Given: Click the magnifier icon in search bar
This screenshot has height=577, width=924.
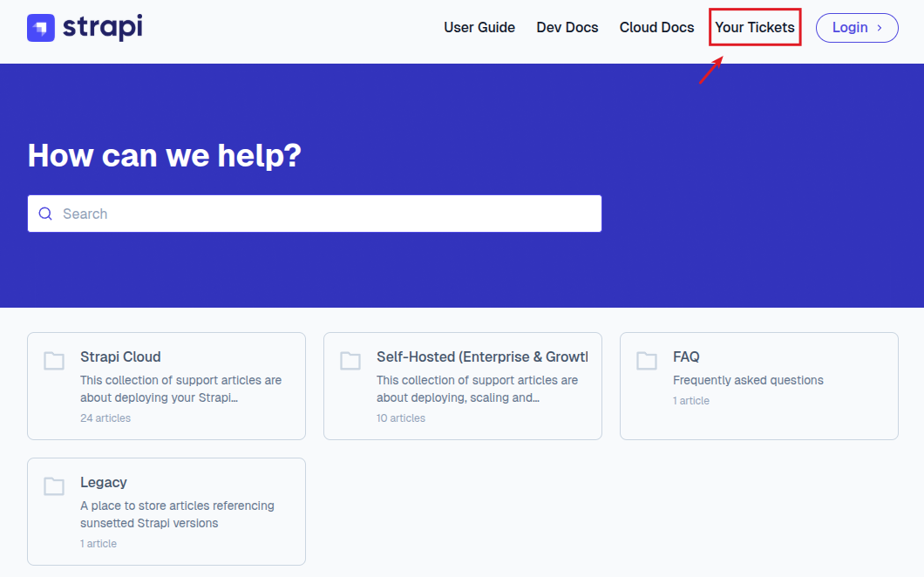Looking at the screenshot, I should [45, 214].
